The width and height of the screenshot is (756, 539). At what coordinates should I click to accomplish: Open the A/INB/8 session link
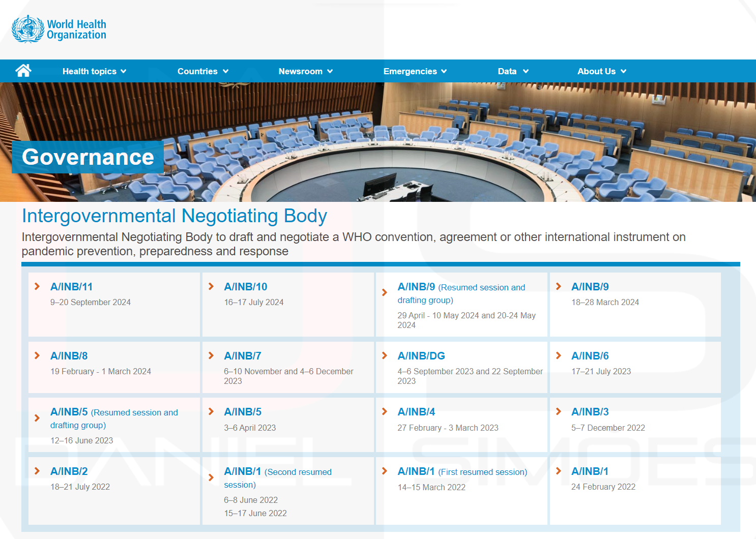[x=69, y=356]
